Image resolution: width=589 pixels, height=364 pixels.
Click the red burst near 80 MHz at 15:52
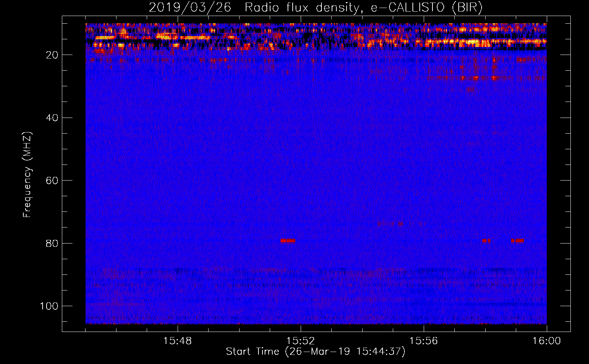point(288,241)
